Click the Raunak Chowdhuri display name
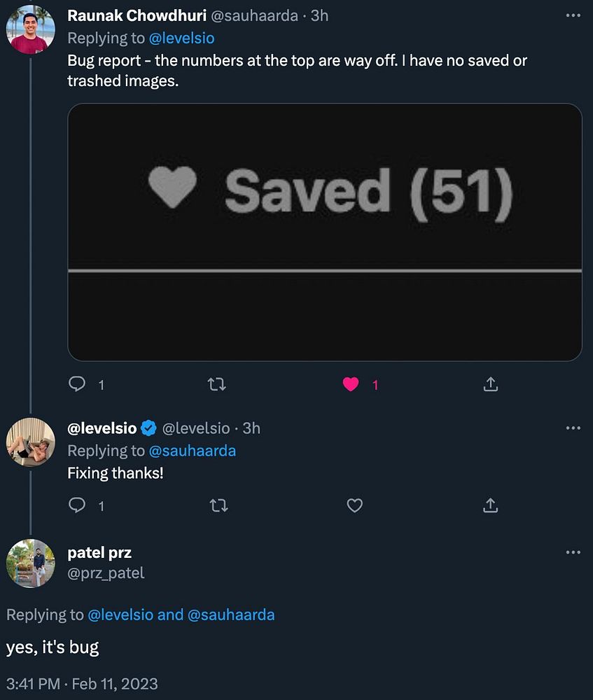Viewport: 593px width, 700px height. (x=137, y=16)
